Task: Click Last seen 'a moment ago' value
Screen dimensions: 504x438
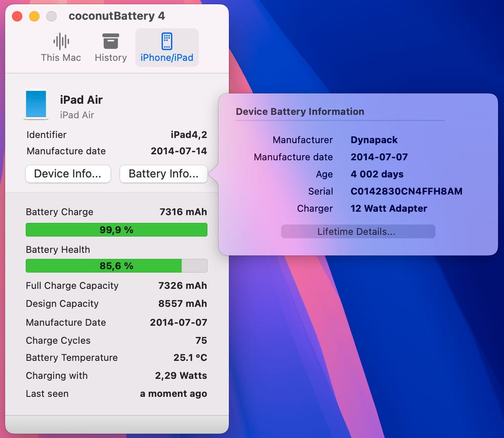Action: coord(174,393)
